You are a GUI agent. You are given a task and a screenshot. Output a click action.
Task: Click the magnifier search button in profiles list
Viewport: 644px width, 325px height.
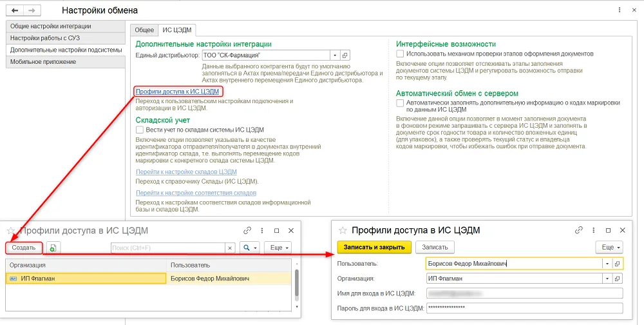pos(250,248)
